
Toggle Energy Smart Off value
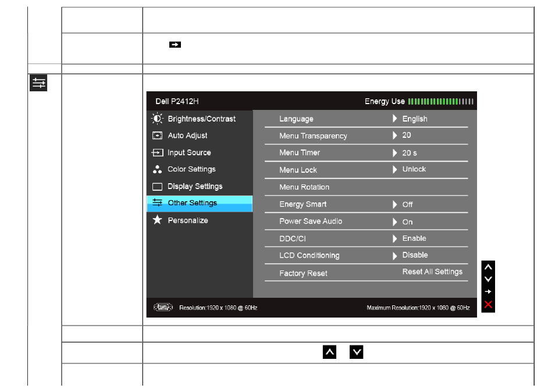coord(407,205)
